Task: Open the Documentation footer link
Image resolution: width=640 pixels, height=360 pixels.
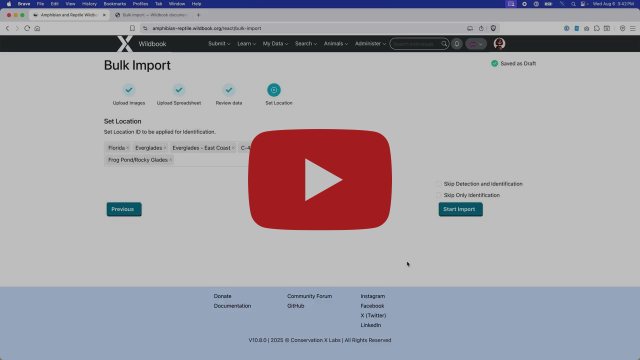Action: [232, 306]
